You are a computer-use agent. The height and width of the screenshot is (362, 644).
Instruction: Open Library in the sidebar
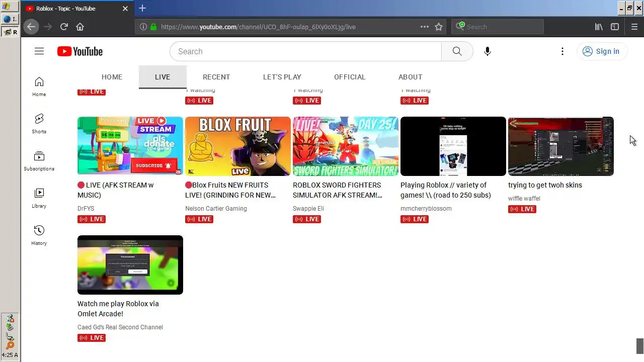tap(39, 198)
